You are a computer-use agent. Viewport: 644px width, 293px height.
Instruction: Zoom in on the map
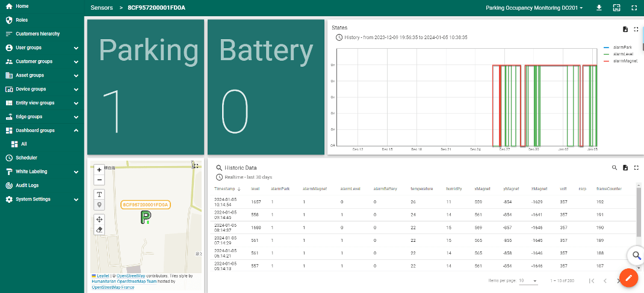click(99, 170)
